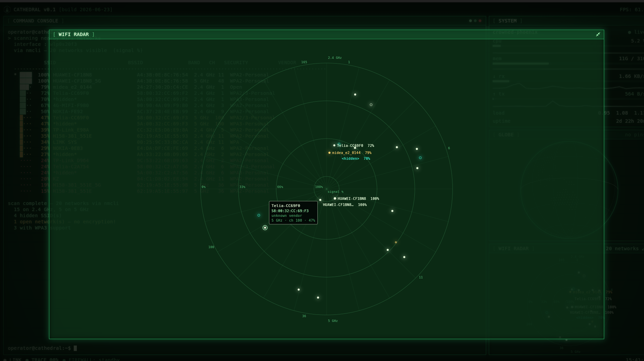Click the COMMAND CONSOLE panel title
This screenshot has width=644, height=361.
36,21
